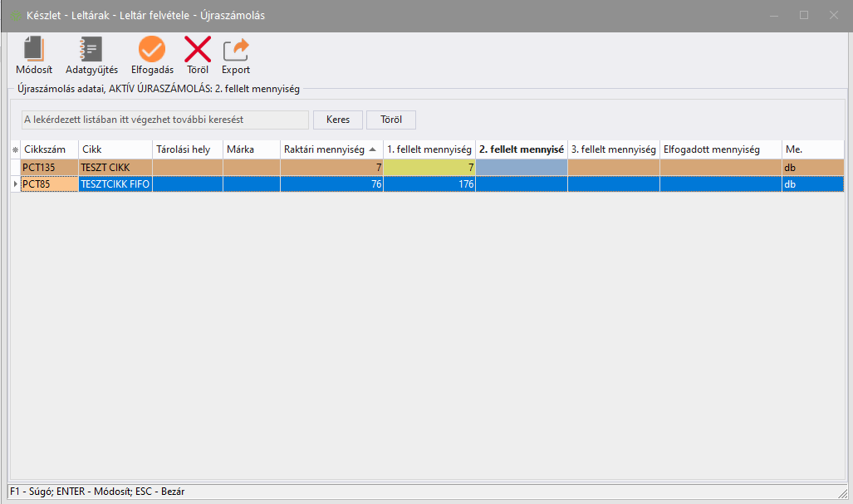
Task: Click the blue 2. fellelt cell of PCT135
Action: point(521,167)
